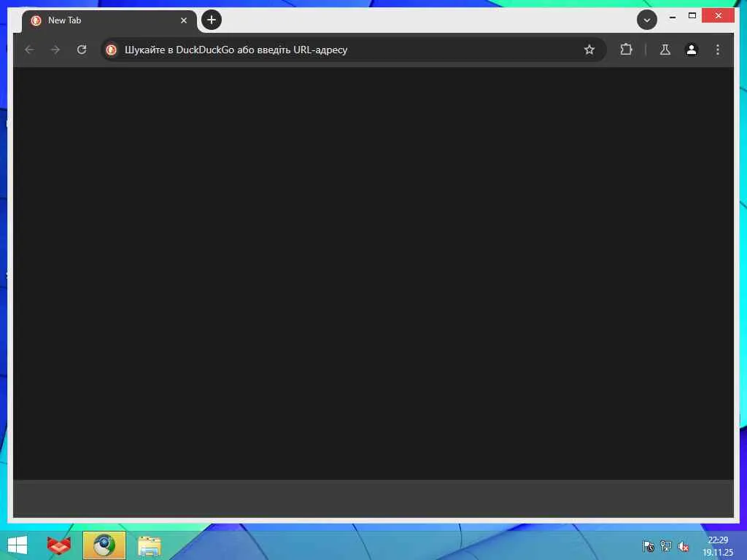Reload the current page
This screenshot has height=560, width=747.
(x=82, y=50)
